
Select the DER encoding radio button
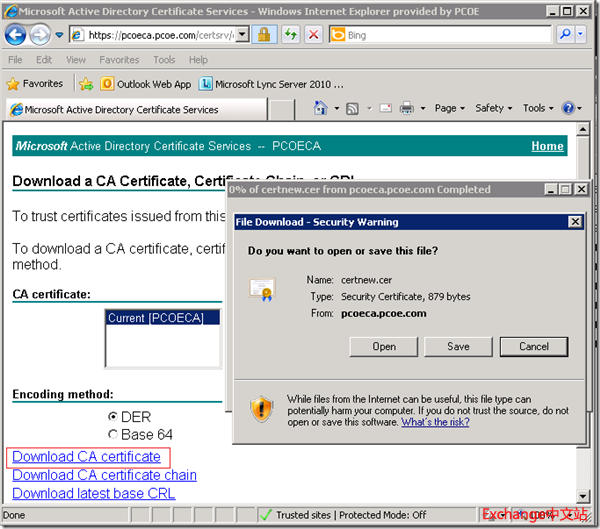[x=112, y=416]
